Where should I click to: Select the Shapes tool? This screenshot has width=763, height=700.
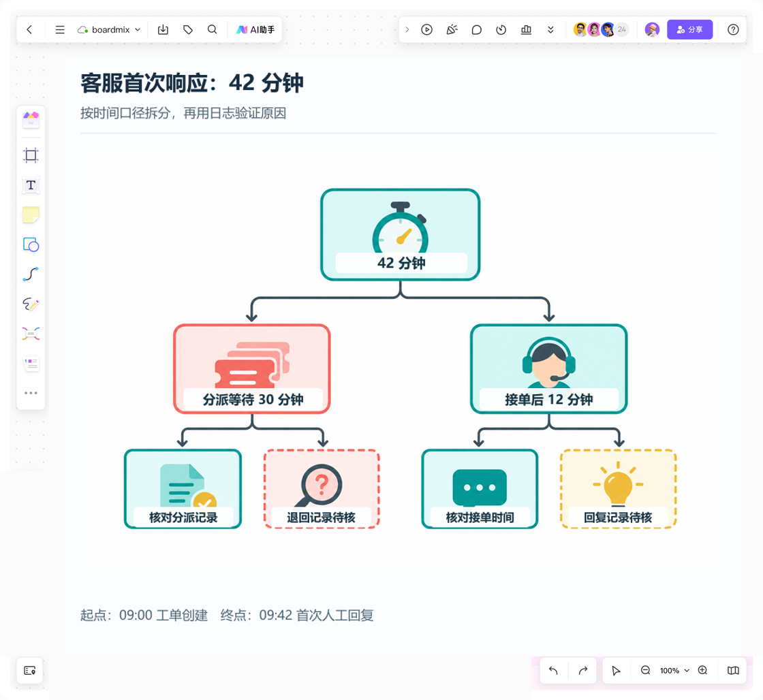[31, 244]
